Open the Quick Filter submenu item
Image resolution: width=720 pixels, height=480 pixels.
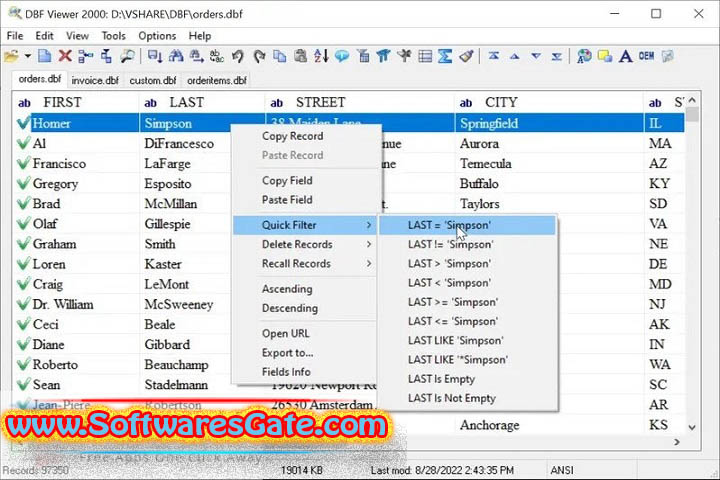[305, 225]
